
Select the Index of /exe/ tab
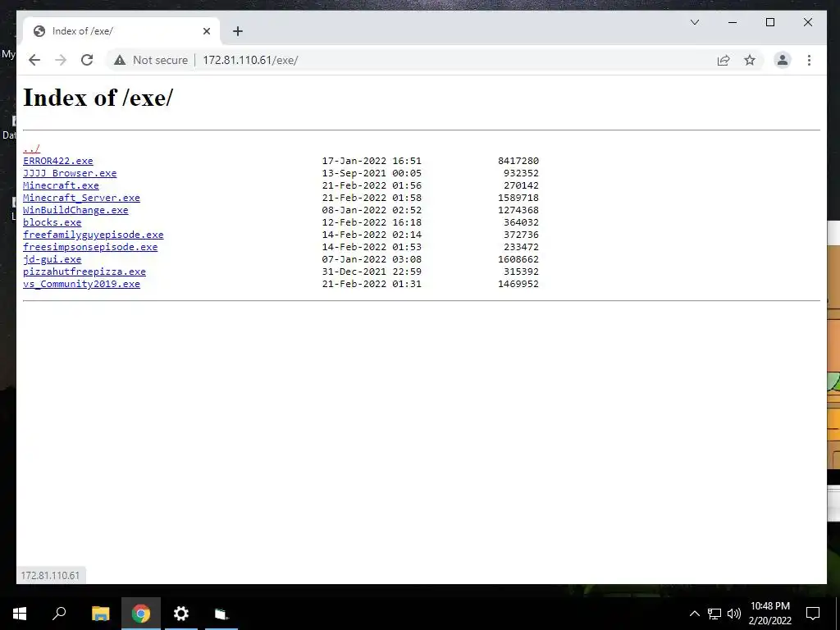coord(122,31)
